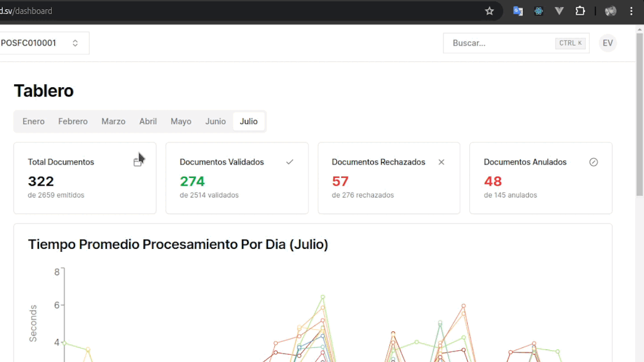Image resolution: width=644 pixels, height=362 pixels.
Task: Click the CTRL K shortcut badge
Action: tap(570, 42)
